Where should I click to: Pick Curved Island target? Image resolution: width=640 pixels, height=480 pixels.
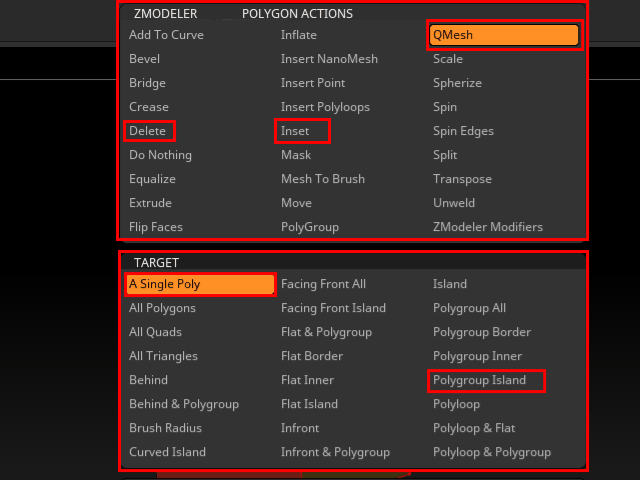pyautogui.click(x=167, y=452)
